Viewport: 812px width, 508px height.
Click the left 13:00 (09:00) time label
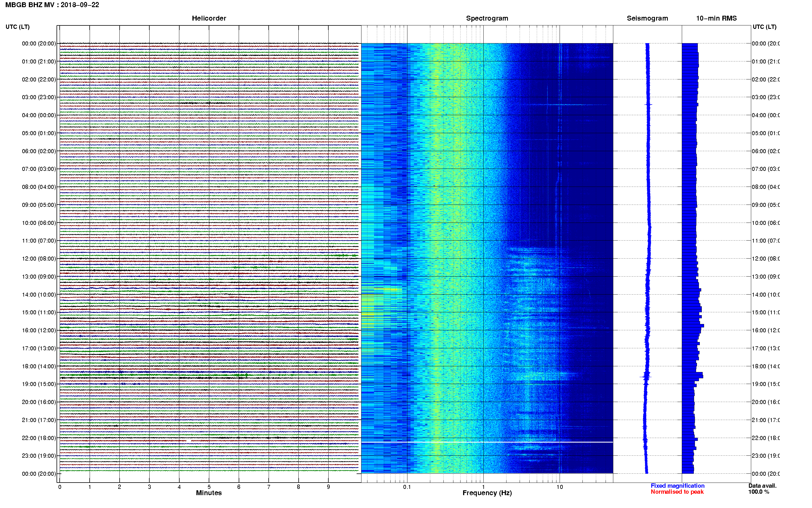click(x=39, y=277)
